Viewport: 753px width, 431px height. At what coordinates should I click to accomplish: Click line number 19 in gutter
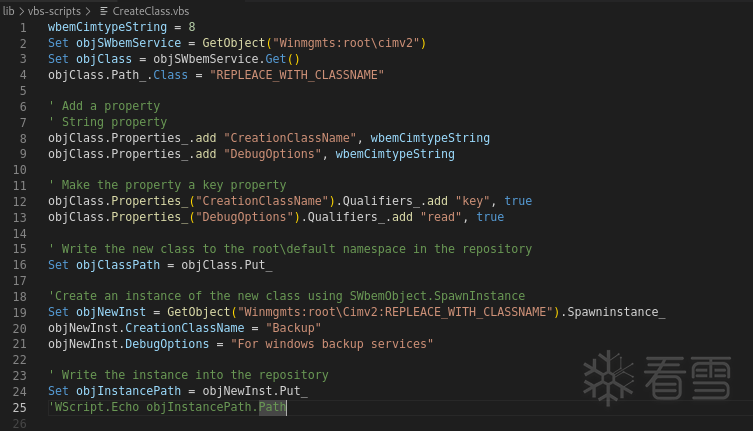pos(20,313)
